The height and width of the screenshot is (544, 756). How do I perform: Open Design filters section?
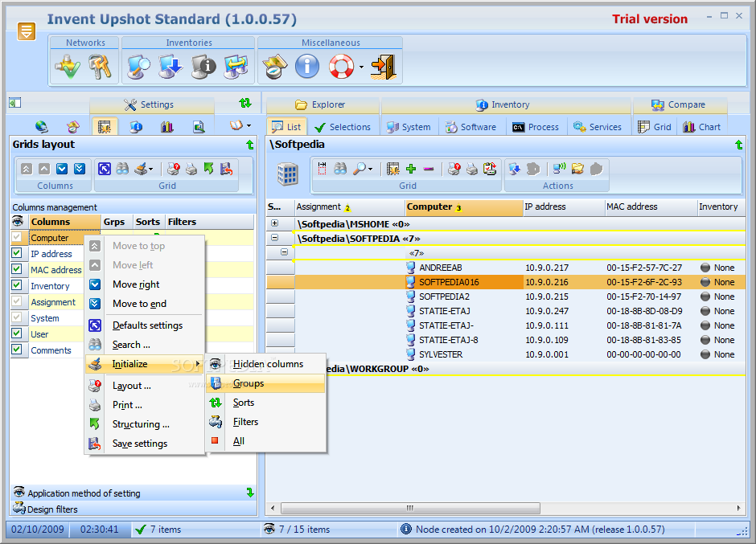click(134, 509)
